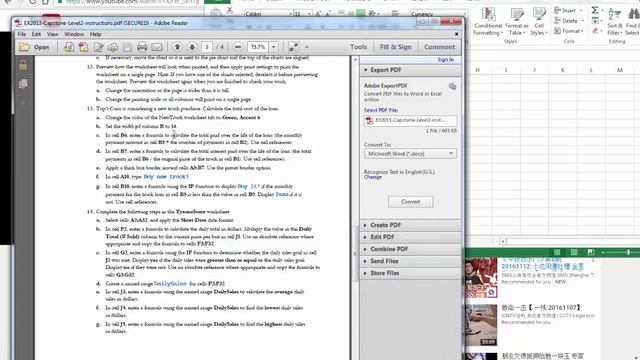Open zoom percentage dropdown arrow
This screenshot has height=360, width=640.
click(274, 47)
